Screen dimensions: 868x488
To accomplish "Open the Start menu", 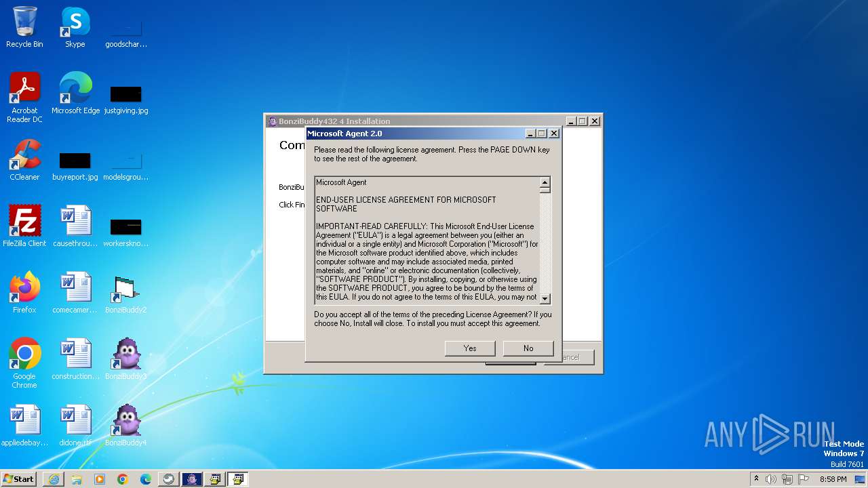I will [x=18, y=479].
